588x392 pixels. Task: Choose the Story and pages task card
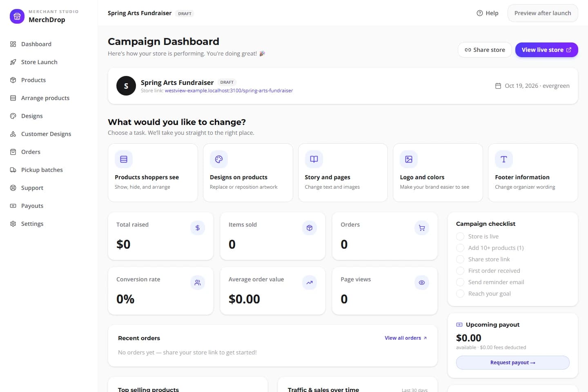[343, 173]
